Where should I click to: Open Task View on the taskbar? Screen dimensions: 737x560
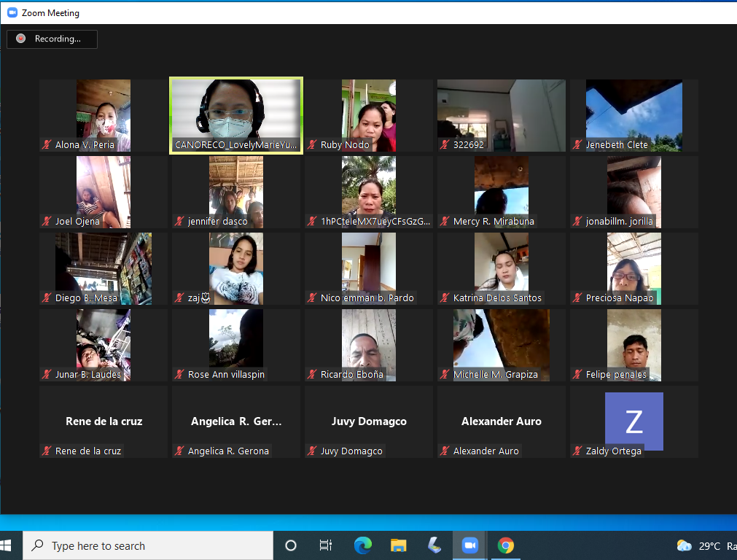coord(326,545)
